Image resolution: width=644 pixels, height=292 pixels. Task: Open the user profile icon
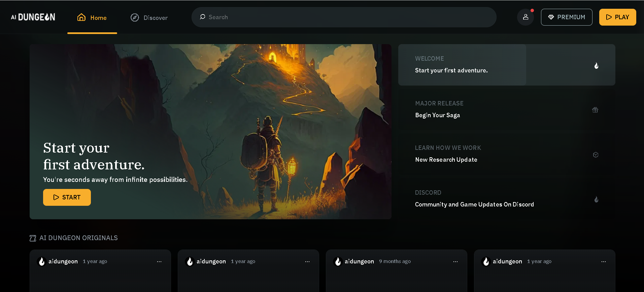(526, 17)
